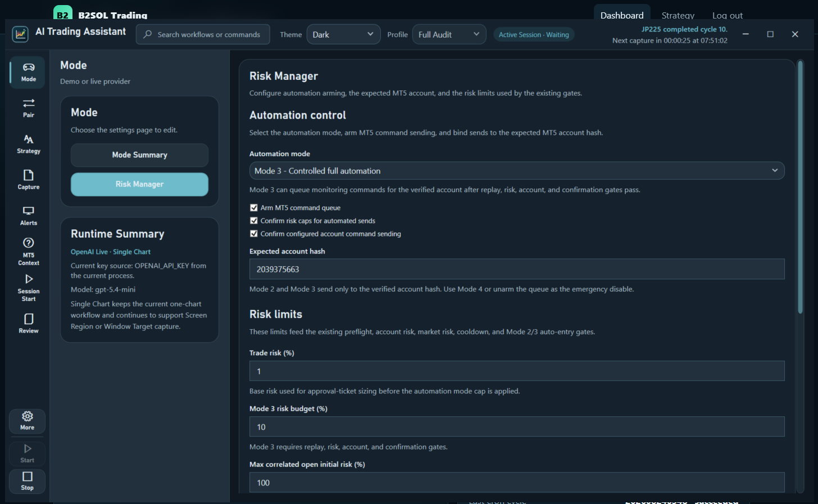Click the 'JP225 completed cycle 10.' status text
Viewport: 818px width, 504px height.
[x=684, y=29]
